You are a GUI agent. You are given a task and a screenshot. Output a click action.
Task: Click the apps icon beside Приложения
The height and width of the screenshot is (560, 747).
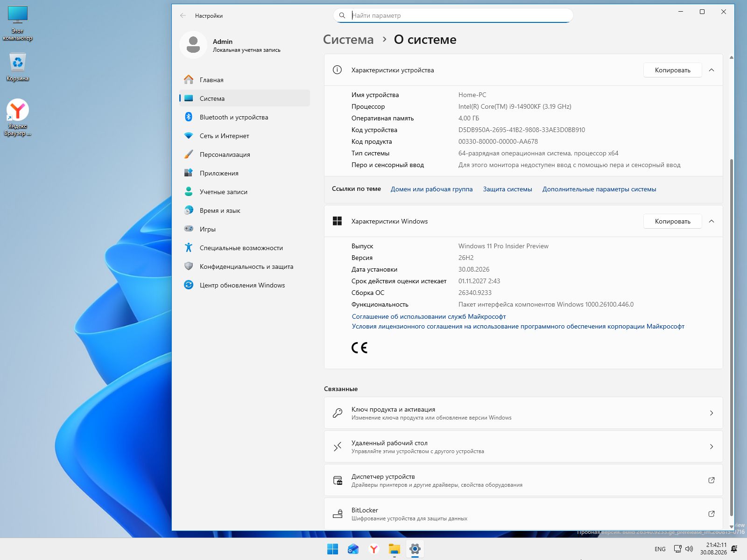coord(189,173)
